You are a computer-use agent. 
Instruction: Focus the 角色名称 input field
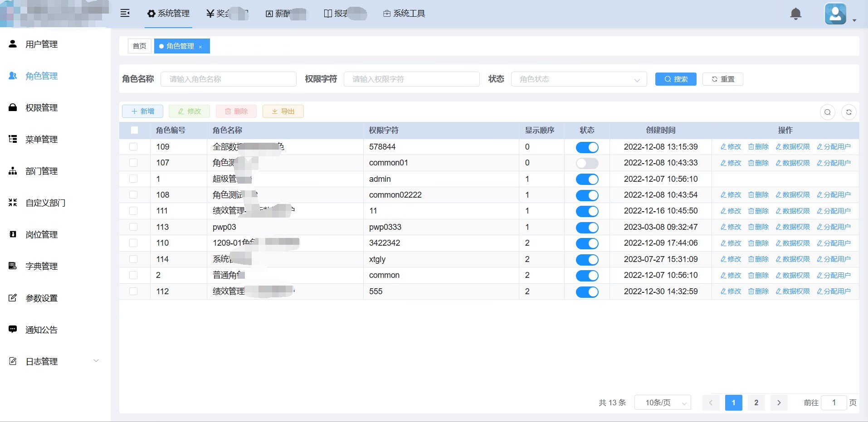point(229,79)
